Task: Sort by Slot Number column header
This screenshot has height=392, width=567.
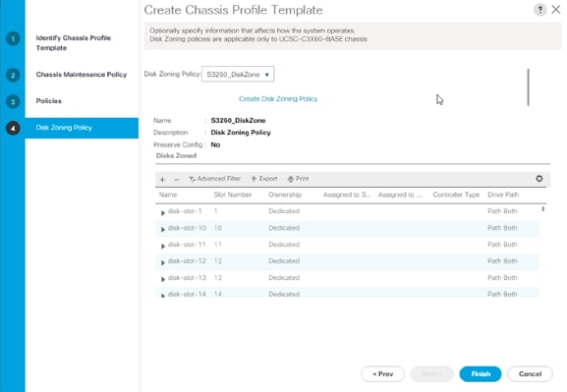Action: (233, 195)
